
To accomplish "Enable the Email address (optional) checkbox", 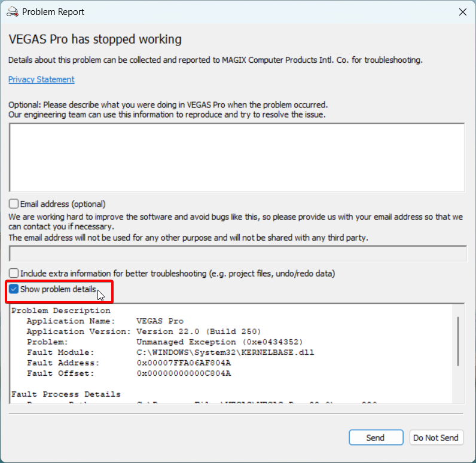I will pyautogui.click(x=14, y=204).
